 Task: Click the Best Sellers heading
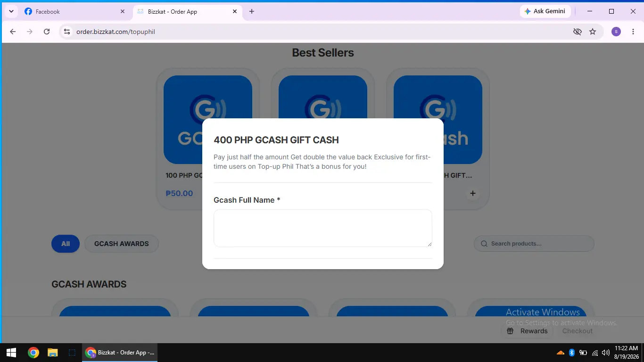(x=323, y=53)
